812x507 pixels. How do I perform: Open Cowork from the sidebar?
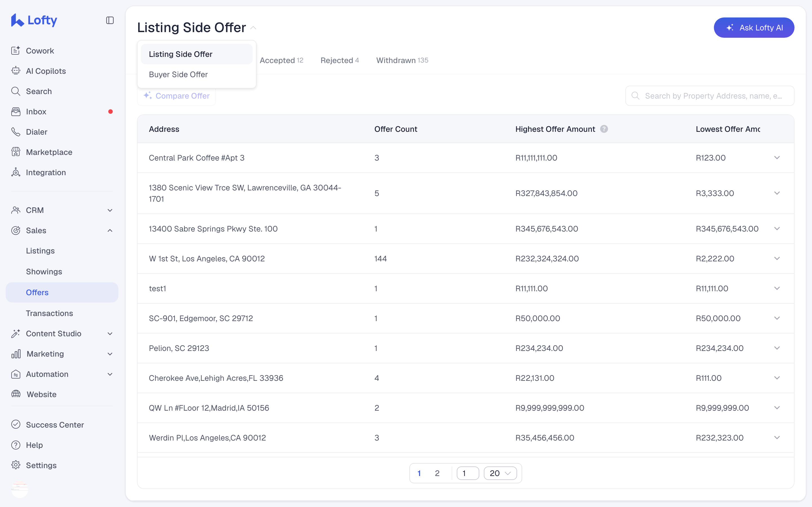[x=39, y=51]
